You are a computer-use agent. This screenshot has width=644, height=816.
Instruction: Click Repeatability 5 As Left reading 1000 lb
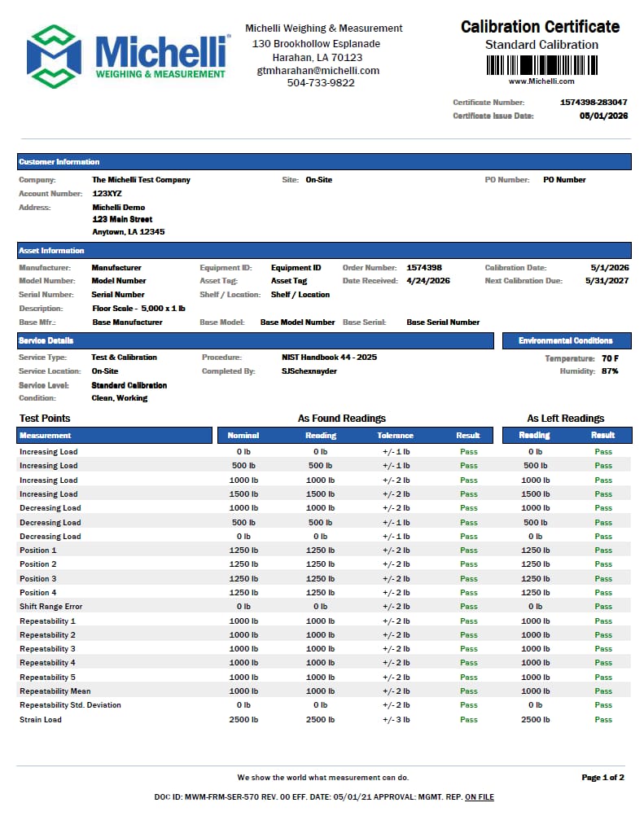click(x=535, y=677)
